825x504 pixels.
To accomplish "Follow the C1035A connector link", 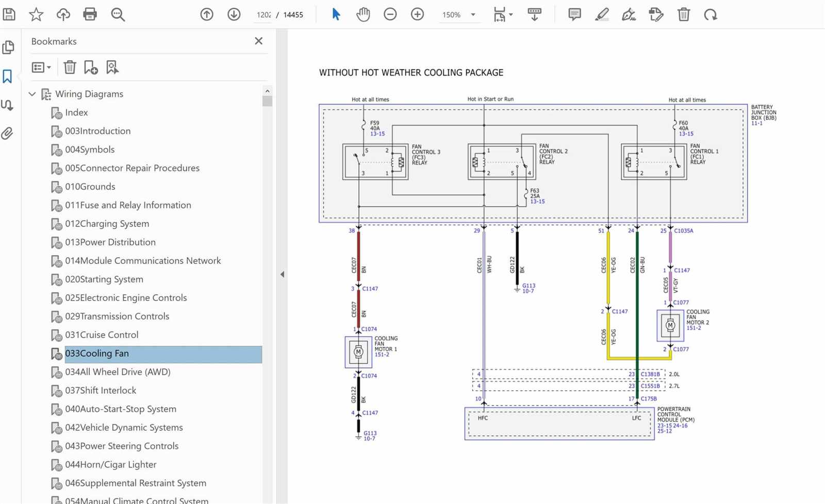I will tap(683, 231).
